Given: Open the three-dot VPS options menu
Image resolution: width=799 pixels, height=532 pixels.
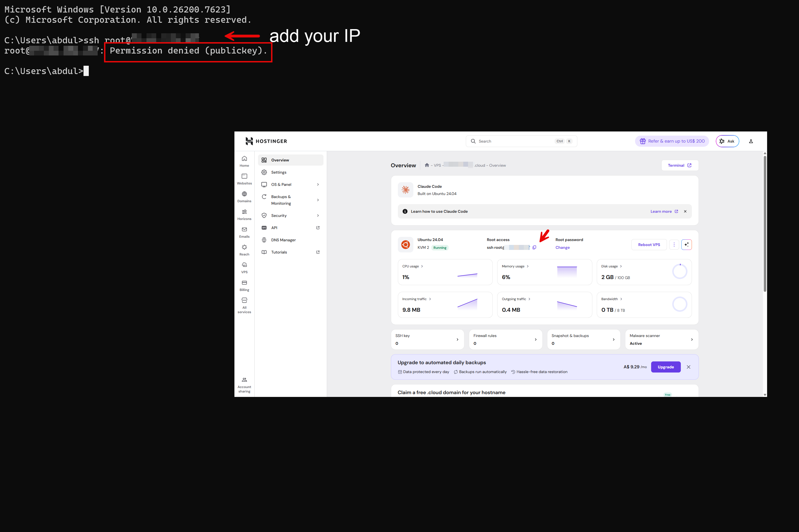Looking at the screenshot, I should pyautogui.click(x=674, y=245).
